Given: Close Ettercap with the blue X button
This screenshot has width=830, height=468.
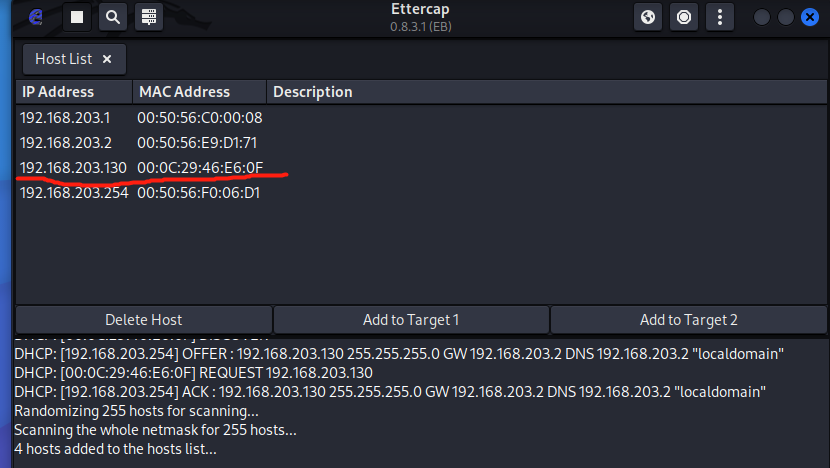Looking at the screenshot, I should (x=810, y=17).
